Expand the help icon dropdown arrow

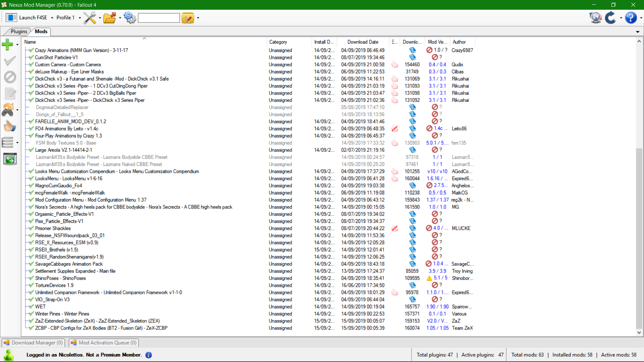click(x=641, y=18)
